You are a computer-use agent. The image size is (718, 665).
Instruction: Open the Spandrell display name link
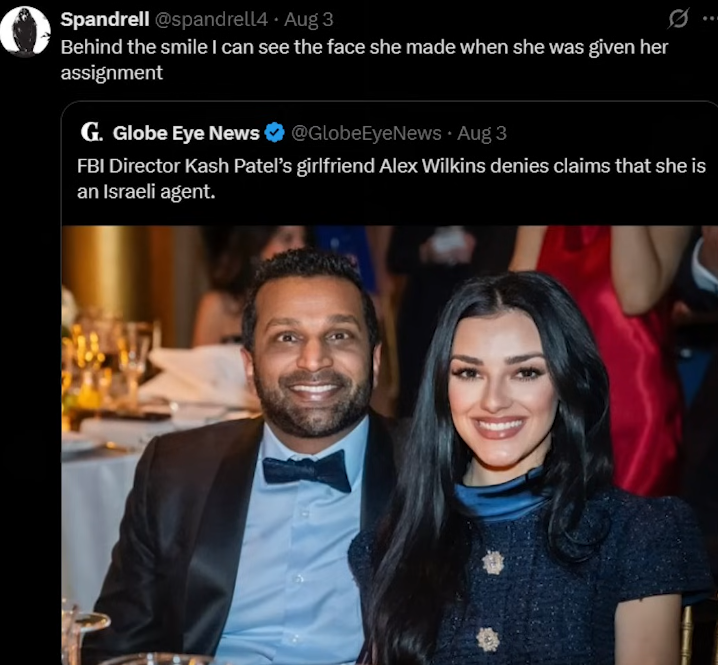[105, 20]
